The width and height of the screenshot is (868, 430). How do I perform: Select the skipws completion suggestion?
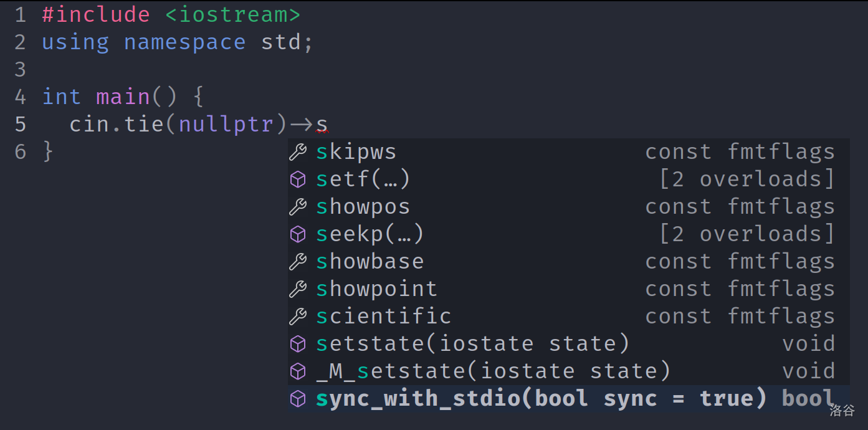356,152
